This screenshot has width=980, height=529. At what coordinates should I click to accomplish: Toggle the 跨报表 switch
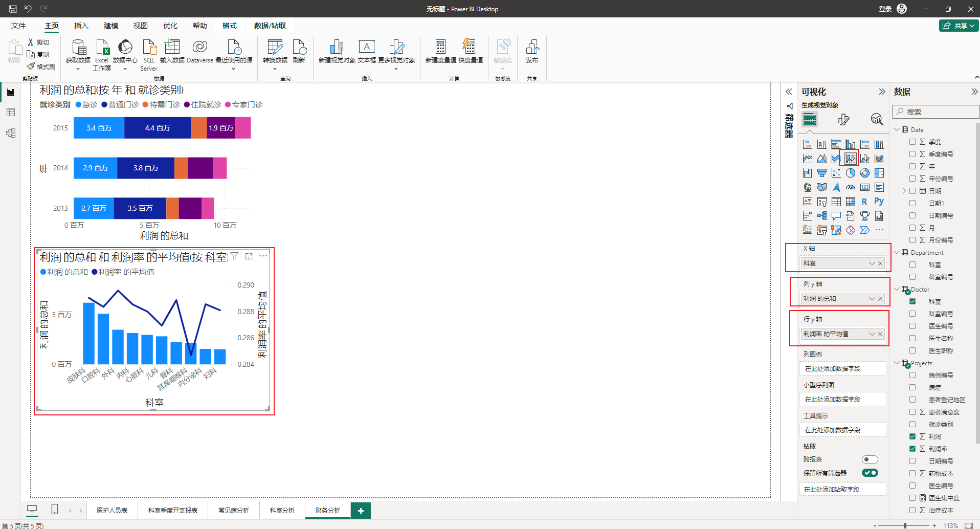click(870, 459)
